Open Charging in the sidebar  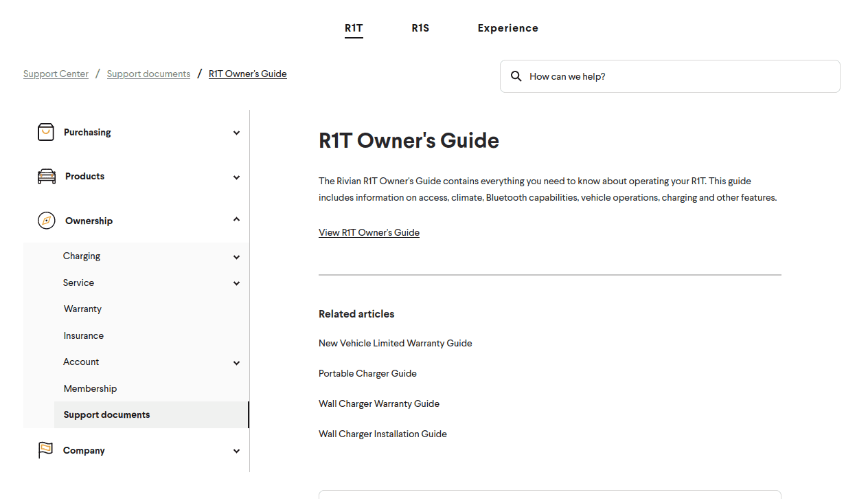[x=82, y=256]
